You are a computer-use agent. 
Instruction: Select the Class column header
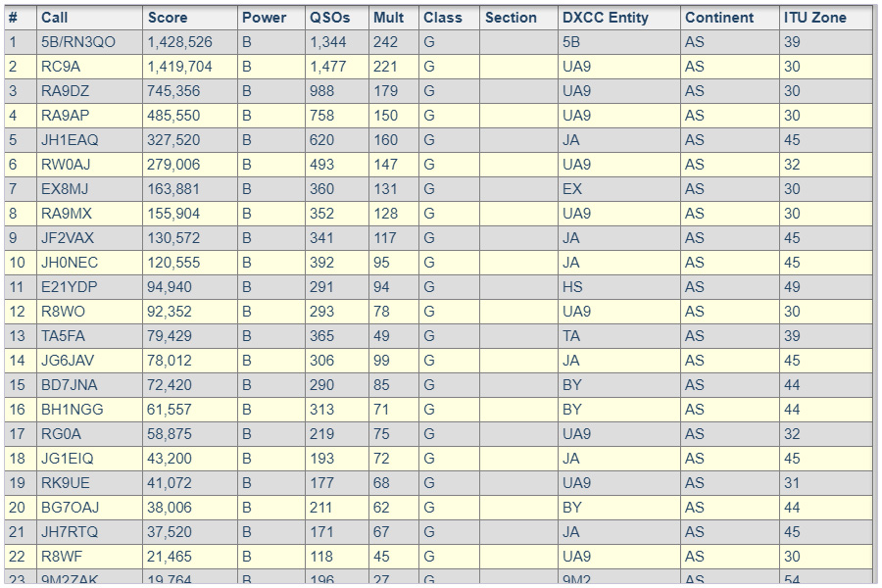[443, 18]
